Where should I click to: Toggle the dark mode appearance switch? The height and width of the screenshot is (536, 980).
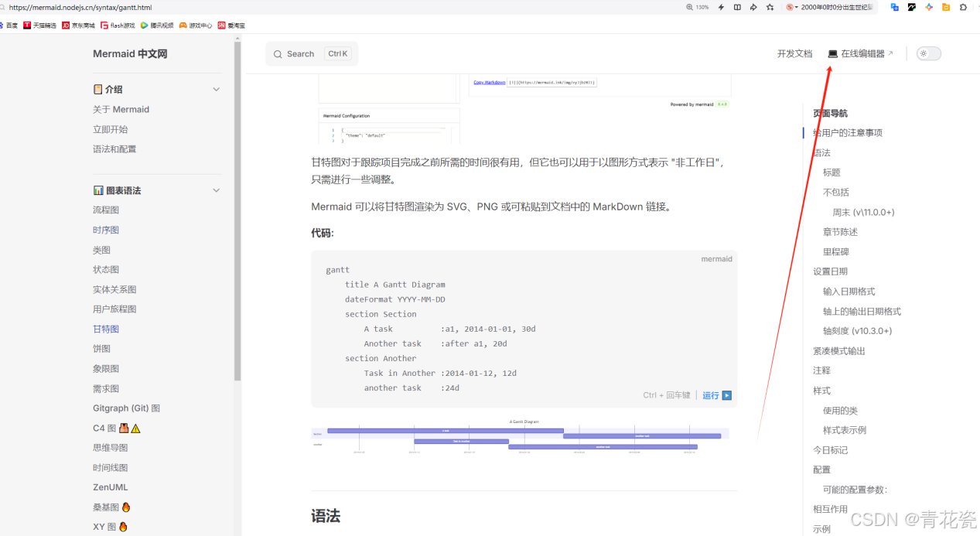pyautogui.click(x=929, y=53)
